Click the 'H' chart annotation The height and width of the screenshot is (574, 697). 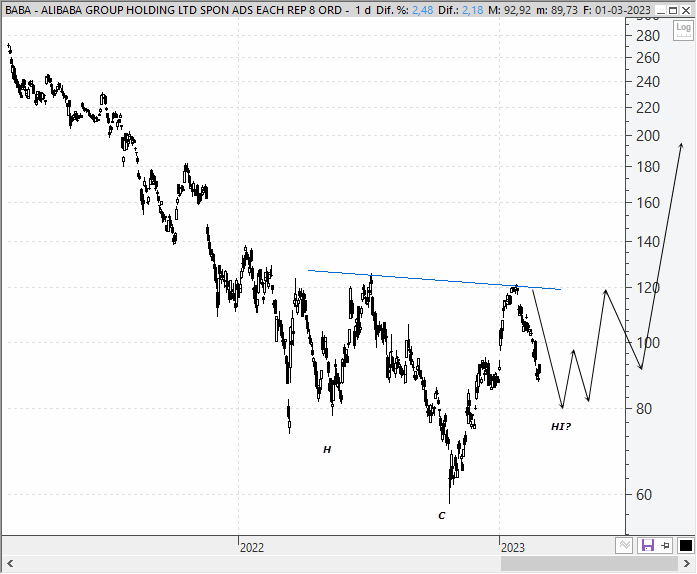coord(327,450)
